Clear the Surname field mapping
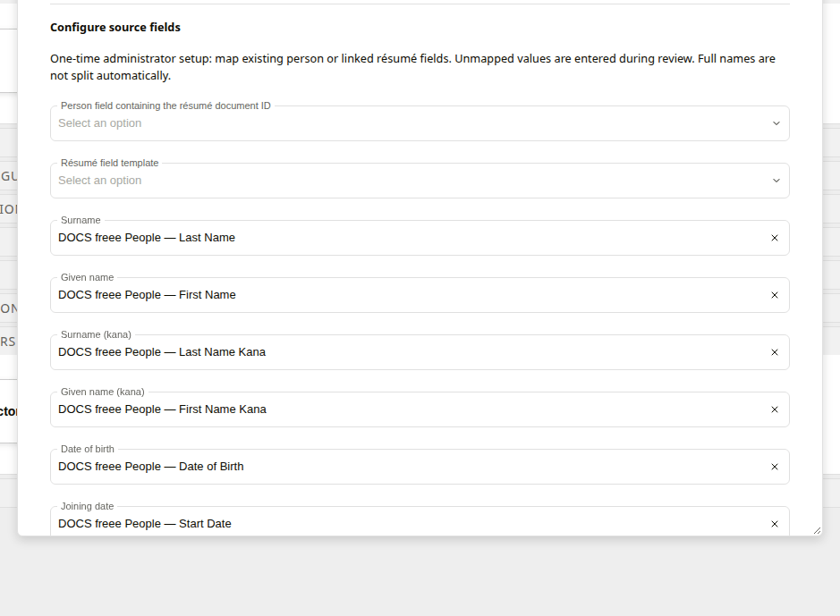The image size is (840, 616). coord(774,238)
